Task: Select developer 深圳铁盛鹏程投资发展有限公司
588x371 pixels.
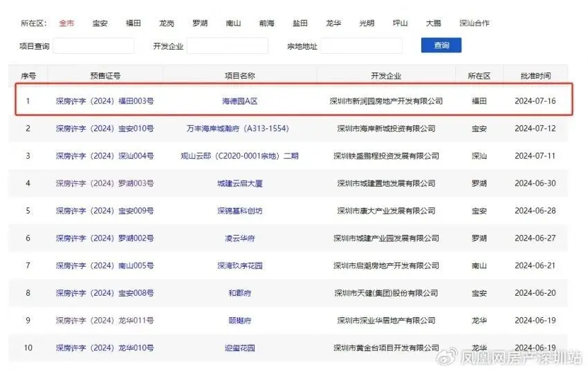Action: point(386,155)
